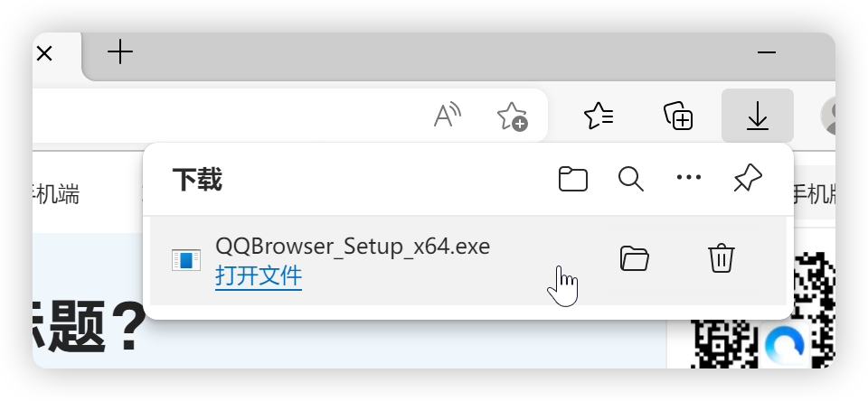868x401 pixels.
Task: Click the 打开文件 link
Action: (259, 275)
